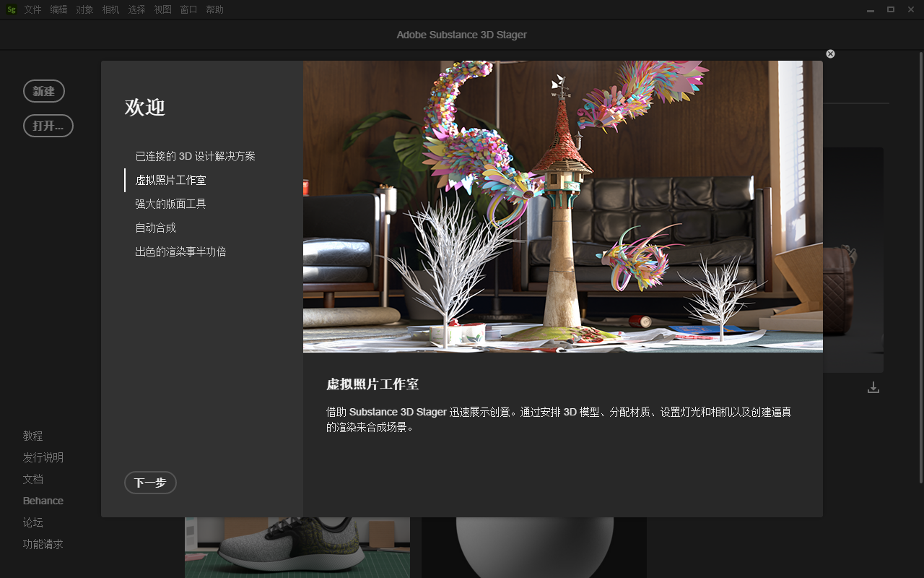
Task: Open the 编辑 menu
Action: tap(58, 9)
